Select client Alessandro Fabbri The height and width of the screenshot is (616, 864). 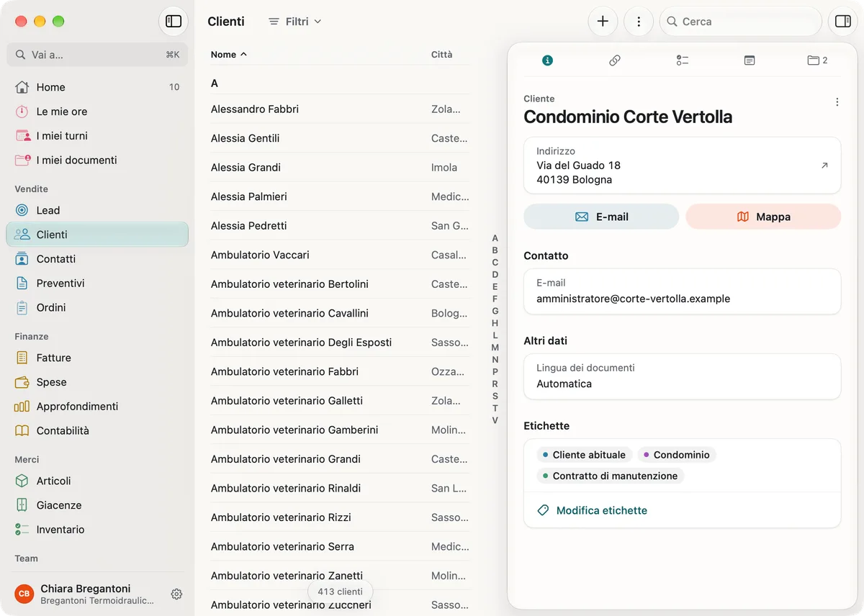[x=340, y=109]
